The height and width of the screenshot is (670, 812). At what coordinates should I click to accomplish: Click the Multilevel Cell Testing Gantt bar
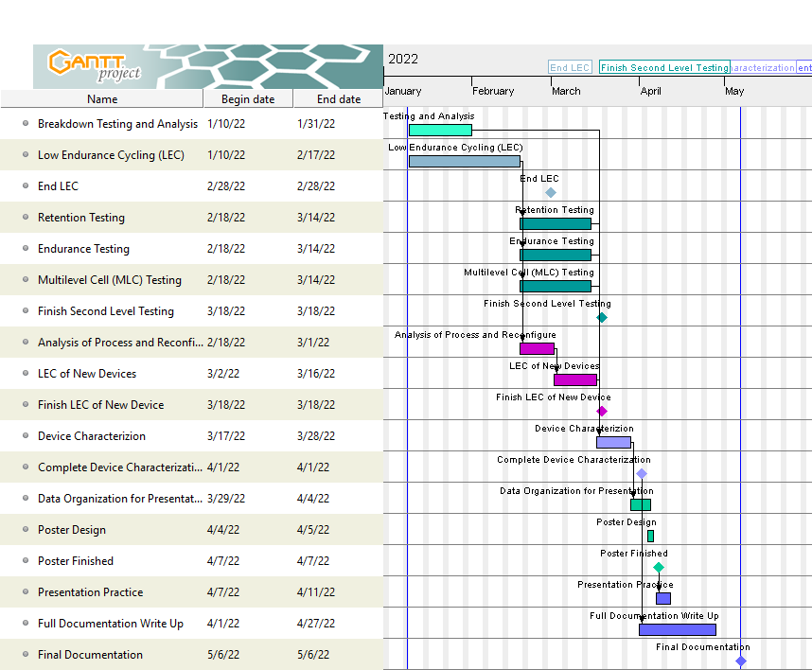point(556,286)
